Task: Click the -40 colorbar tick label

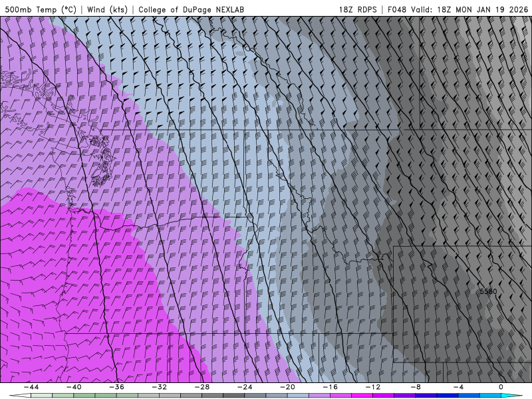Action: point(74,387)
